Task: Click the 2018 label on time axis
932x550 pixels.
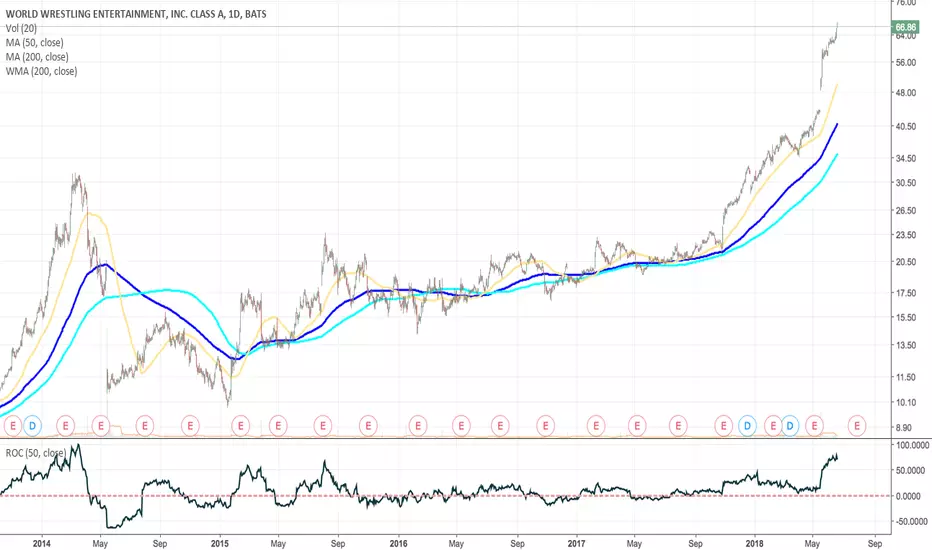Action: 754,543
